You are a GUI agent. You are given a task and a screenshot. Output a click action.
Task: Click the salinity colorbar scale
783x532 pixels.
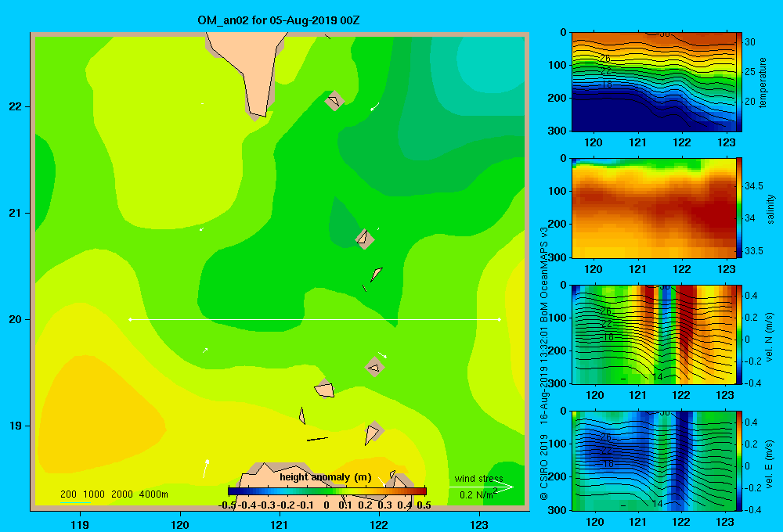(739, 208)
